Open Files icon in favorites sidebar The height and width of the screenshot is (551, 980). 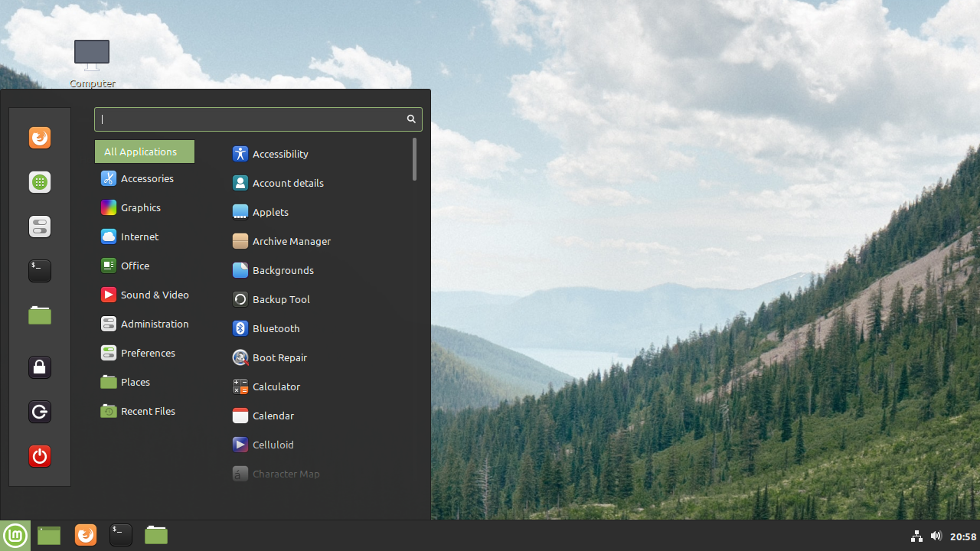(x=40, y=315)
